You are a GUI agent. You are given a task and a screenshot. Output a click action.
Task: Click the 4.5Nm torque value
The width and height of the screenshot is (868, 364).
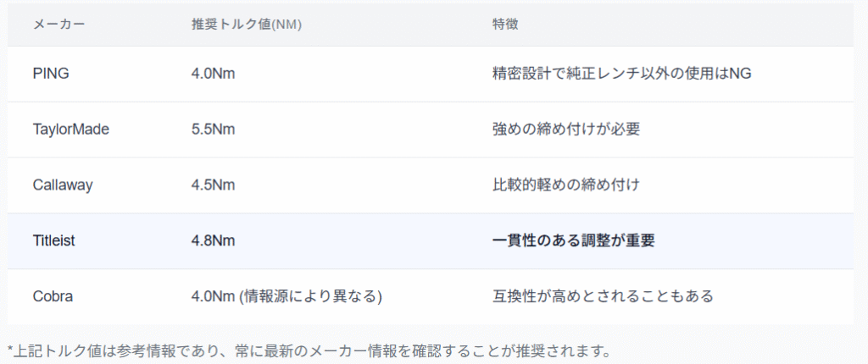(214, 185)
